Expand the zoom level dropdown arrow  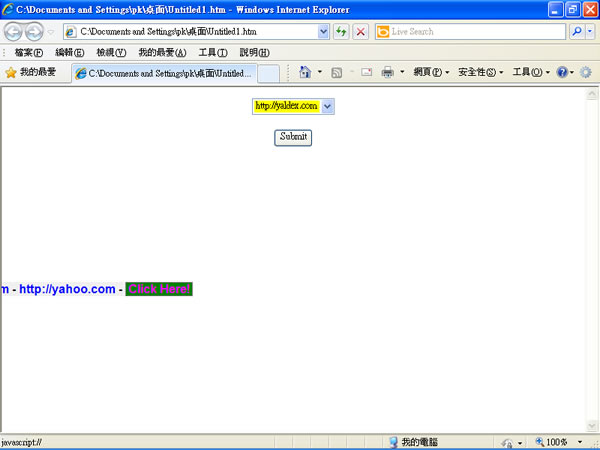point(580,442)
